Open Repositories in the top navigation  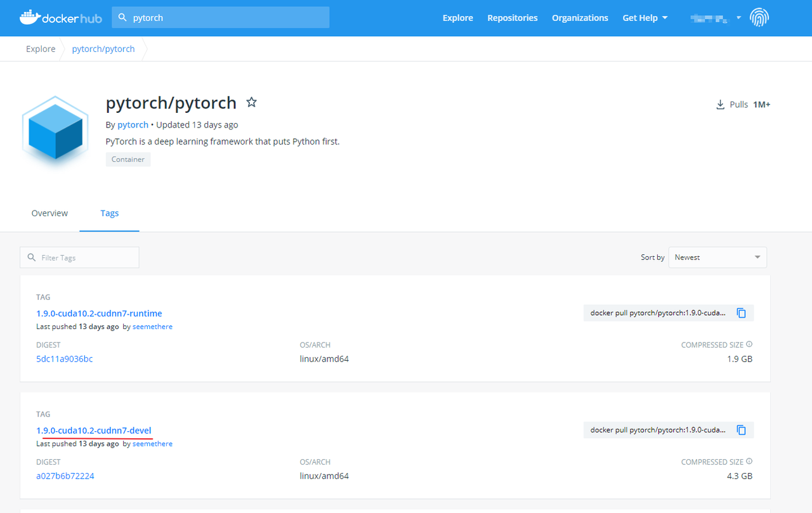pos(513,18)
